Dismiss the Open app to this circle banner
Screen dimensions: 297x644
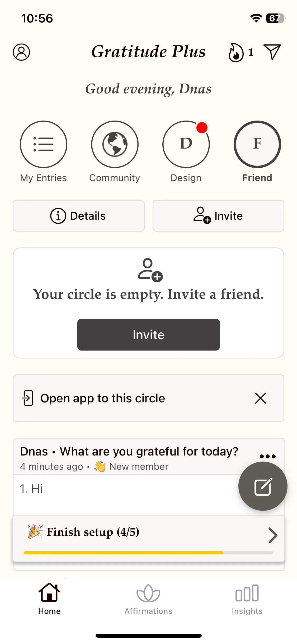tap(261, 398)
